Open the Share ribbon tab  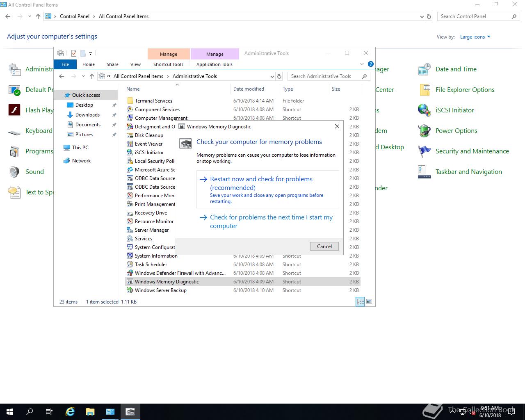click(x=112, y=64)
